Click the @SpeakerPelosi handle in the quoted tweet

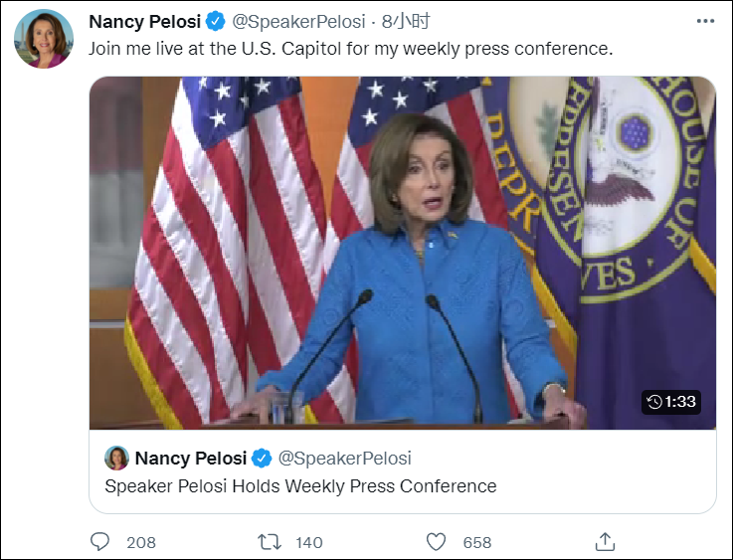click(x=344, y=459)
